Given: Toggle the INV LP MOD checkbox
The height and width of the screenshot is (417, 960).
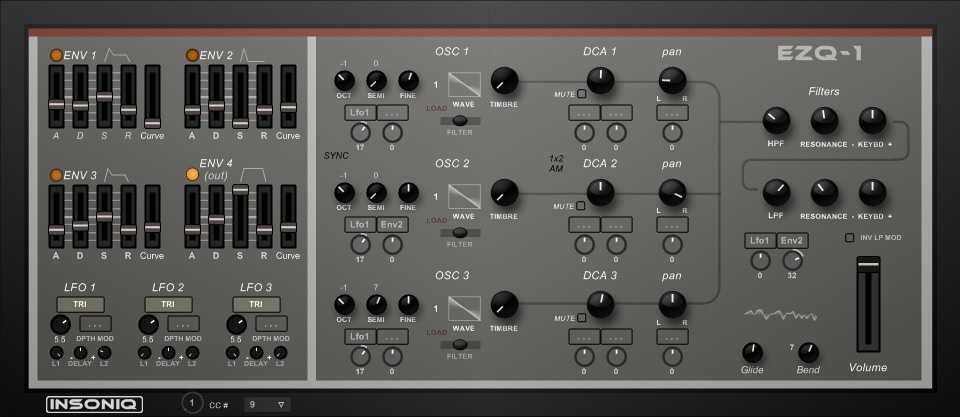Looking at the screenshot, I should (x=849, y=238).
